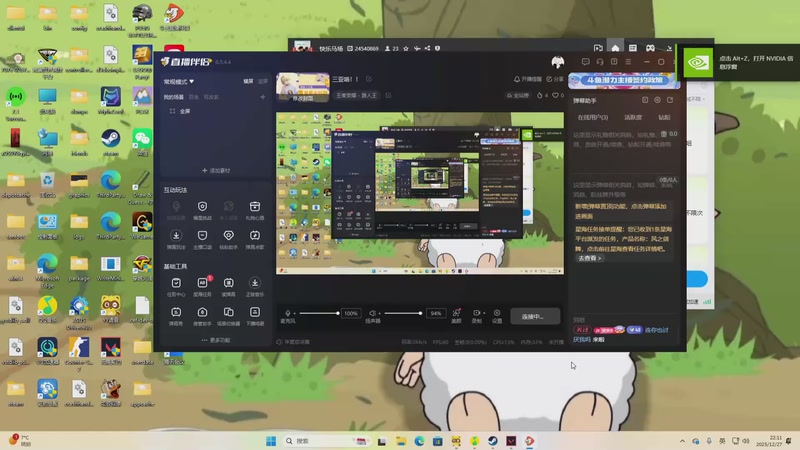The width and height of the screenshot is (800, 450).
Task: Adjust the microphone volume slider
Action: point(319,313)
